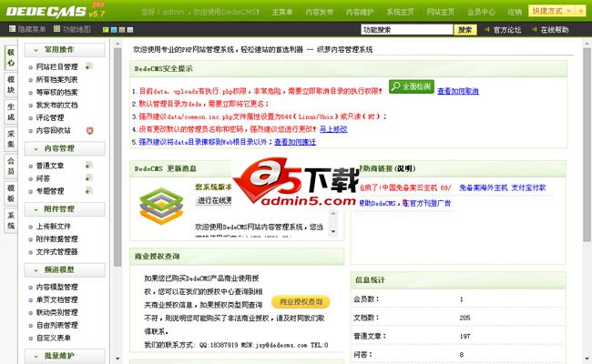The width and height of the screenshot is (592, 364).
Task: Switch to the 模板 side tab
Action: point(11,194)
